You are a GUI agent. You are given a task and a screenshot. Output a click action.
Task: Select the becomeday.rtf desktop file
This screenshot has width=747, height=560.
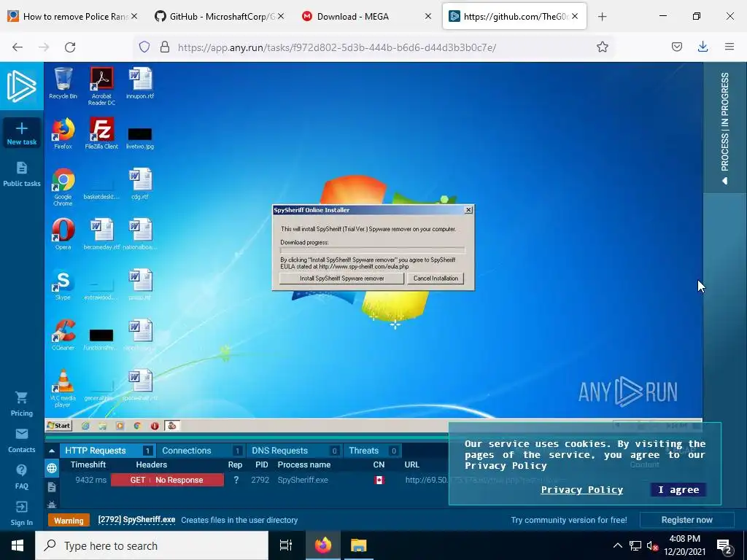[101, 234]
